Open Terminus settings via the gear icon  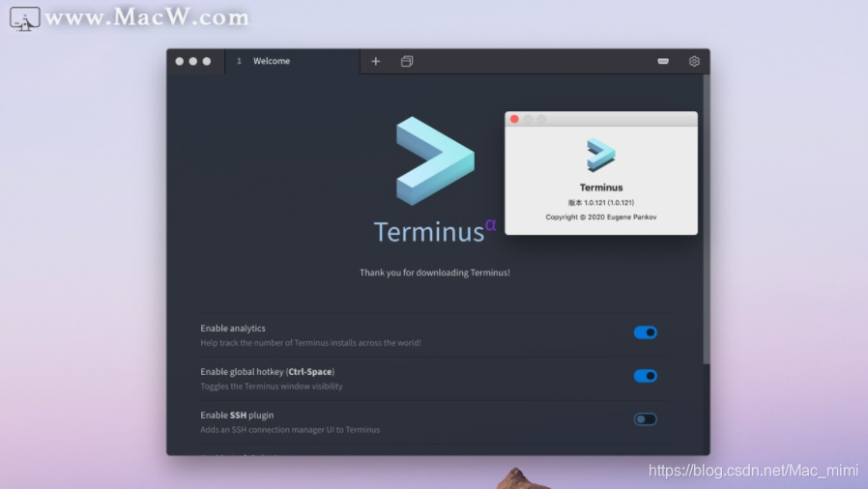coord(694,62)
